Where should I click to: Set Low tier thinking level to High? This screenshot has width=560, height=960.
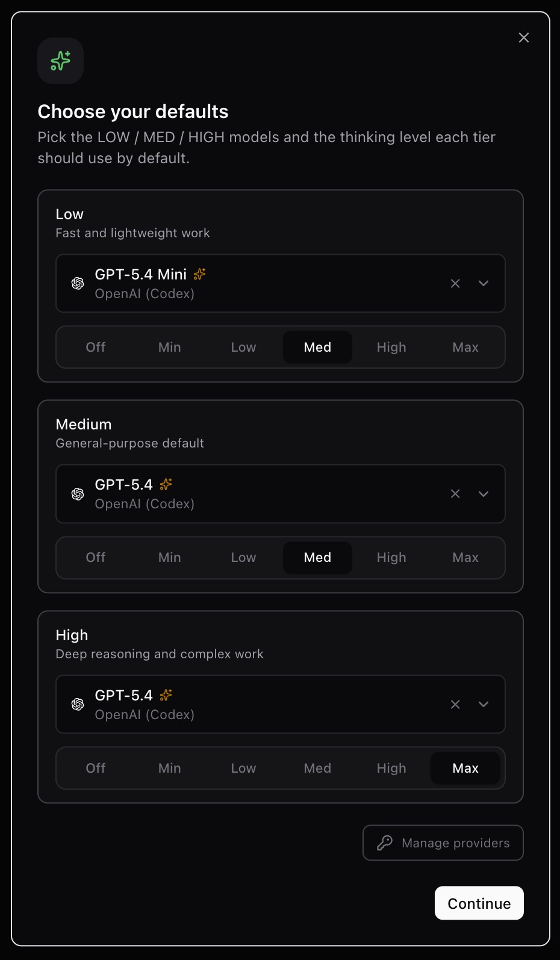tap(391, 347)
